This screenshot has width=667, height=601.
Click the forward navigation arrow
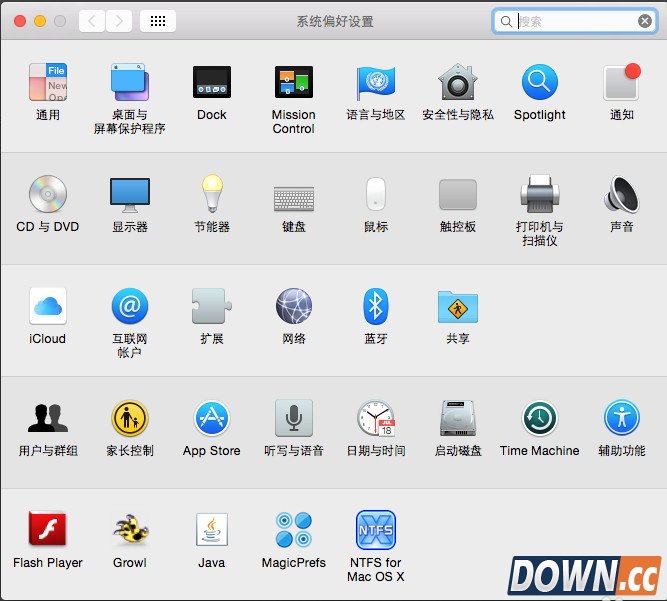coord(119,21)
